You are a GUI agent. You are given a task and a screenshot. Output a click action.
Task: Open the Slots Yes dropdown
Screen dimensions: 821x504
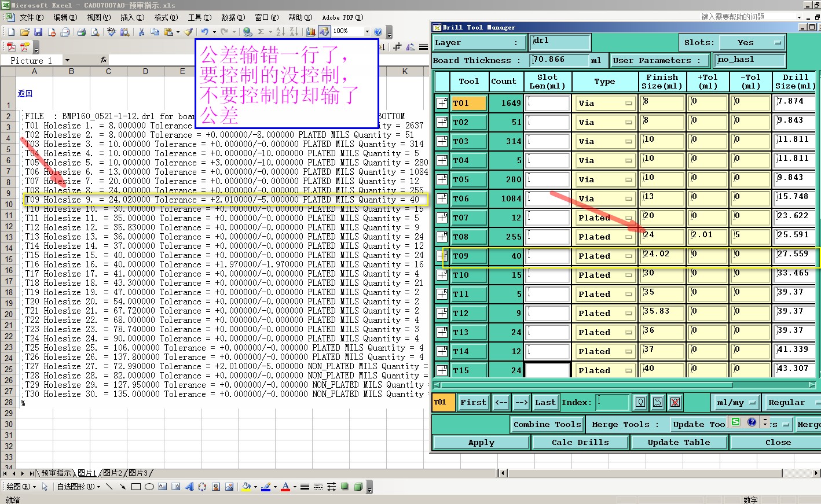coord(752,42)
